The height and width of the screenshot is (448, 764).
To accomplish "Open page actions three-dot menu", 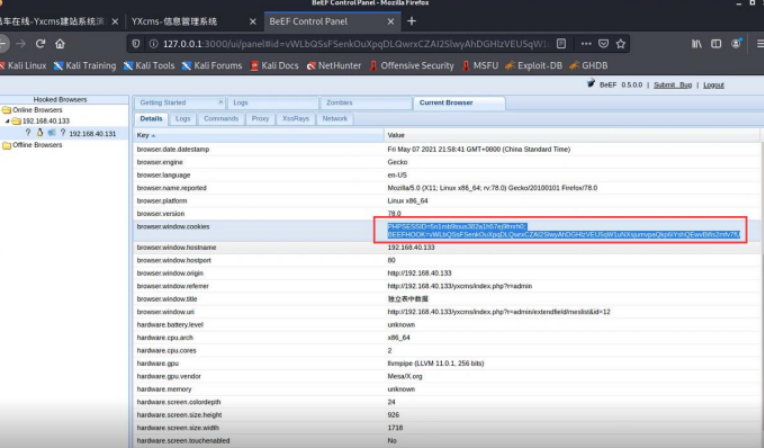I will coord(586,44).
